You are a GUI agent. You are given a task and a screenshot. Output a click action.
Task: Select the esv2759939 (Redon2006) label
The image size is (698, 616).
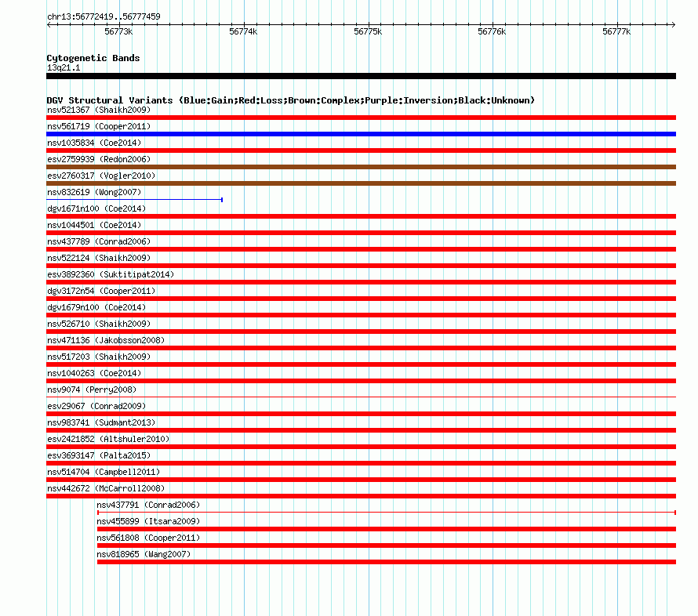coord(99,159)
